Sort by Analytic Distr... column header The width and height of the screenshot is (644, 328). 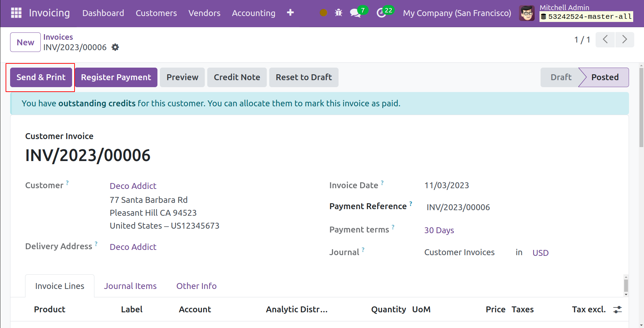[x=297, y=309]
